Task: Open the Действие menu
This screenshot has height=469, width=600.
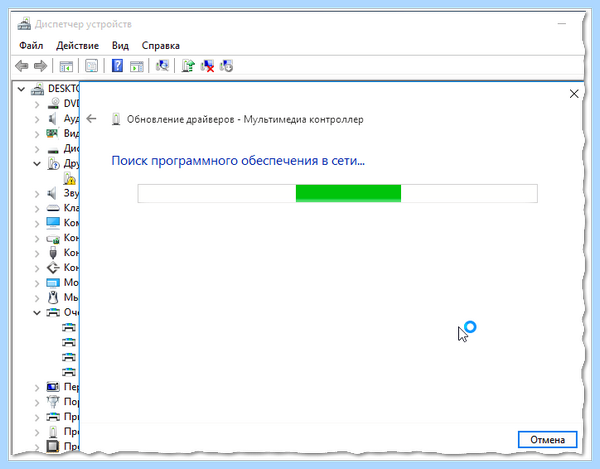Action: [x=77, y=46]
